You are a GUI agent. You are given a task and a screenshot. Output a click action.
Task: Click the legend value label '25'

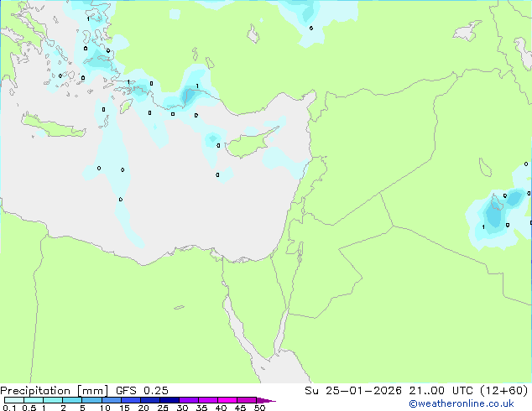[x=163, y=408]
